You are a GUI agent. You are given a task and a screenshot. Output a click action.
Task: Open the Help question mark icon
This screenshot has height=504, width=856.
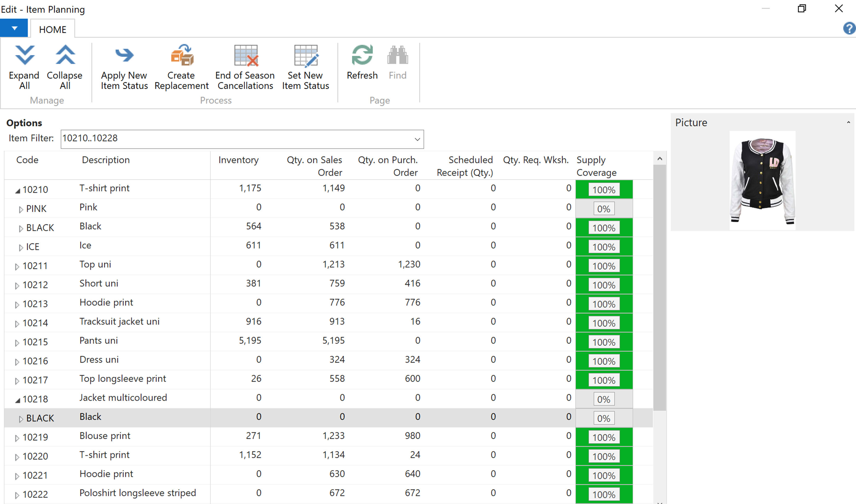coord(849,28)
